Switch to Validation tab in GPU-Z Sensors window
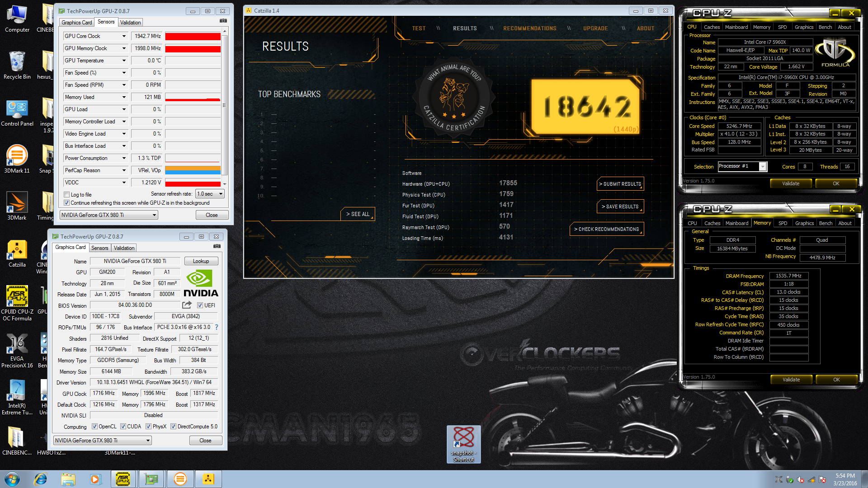This screenshot has width=868, height=488. (x=130, y=23)
